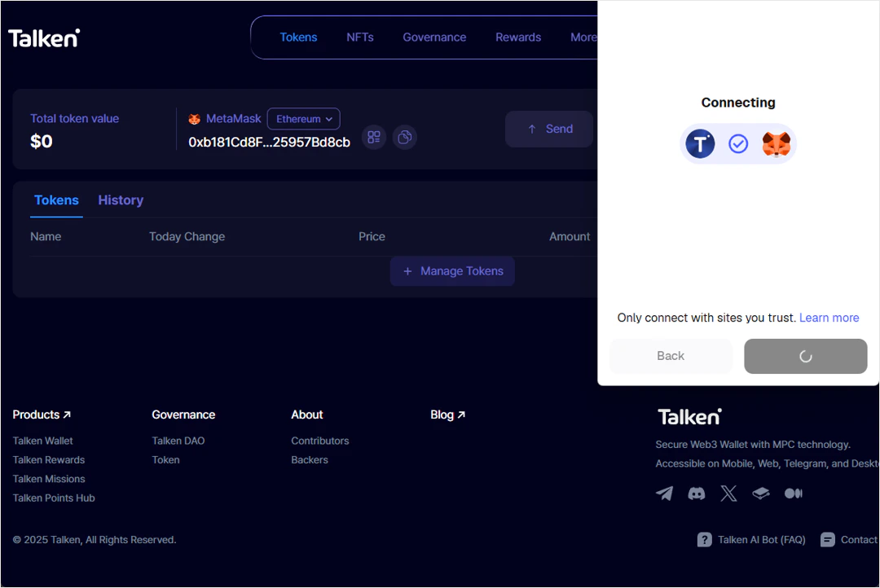Open the GitBook docs icon in footer
Image resolution: width=880 pixels, height=588 pixels.
click(x=761, y=494)
